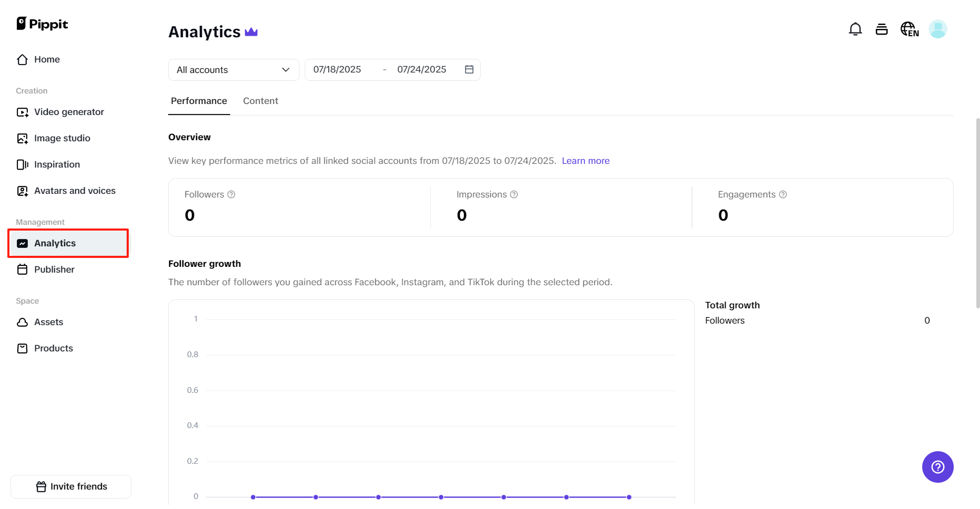The image size is (980, 509).
Task: Show the Followers metric tooltip
Action: tap(231, 194)
